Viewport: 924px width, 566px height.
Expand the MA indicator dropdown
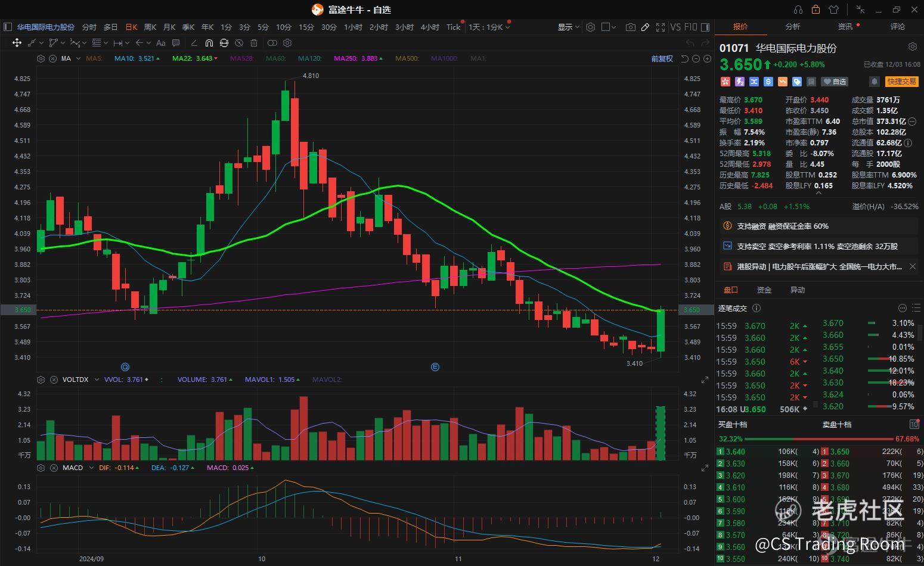(78, 58)
